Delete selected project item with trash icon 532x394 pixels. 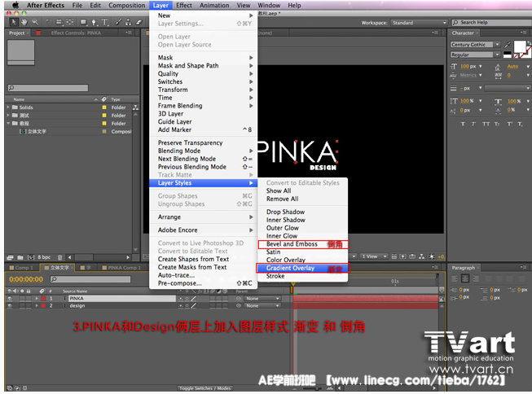tap(60, 257)
